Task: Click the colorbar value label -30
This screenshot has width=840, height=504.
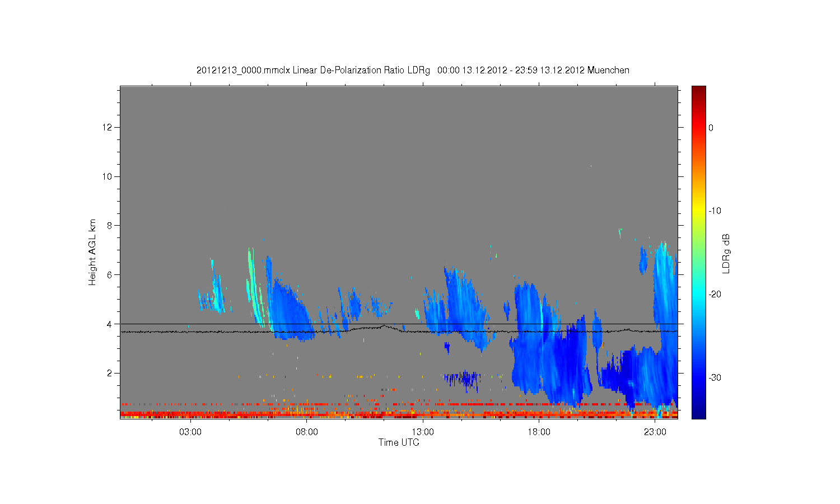Action: point(714,378)
